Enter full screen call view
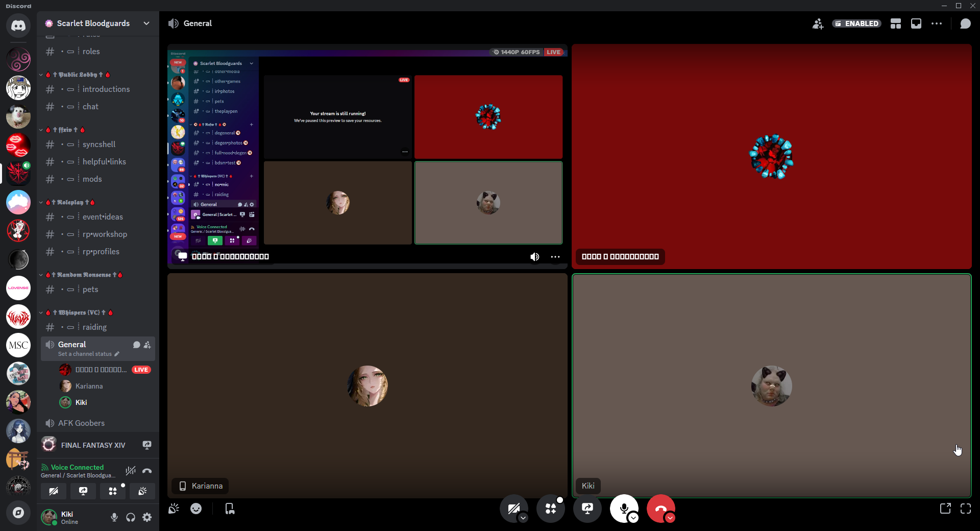 [x=966, y=509]
